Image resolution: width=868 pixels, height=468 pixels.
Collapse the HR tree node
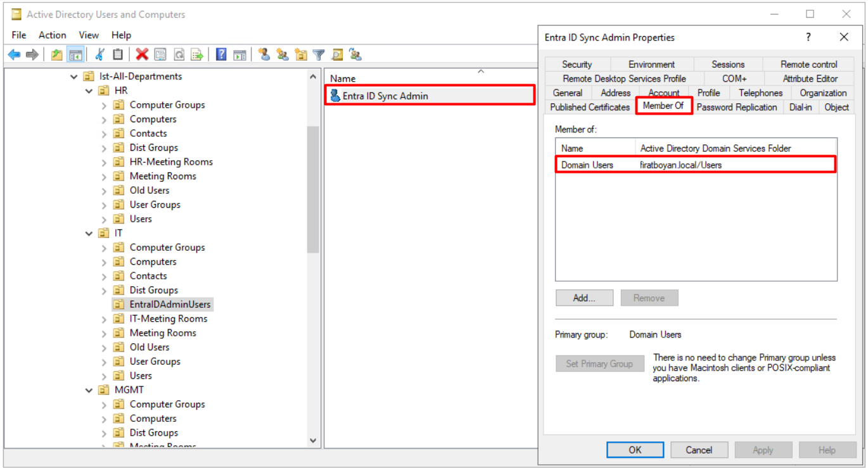pyautogui.click(x=89, y=91)
